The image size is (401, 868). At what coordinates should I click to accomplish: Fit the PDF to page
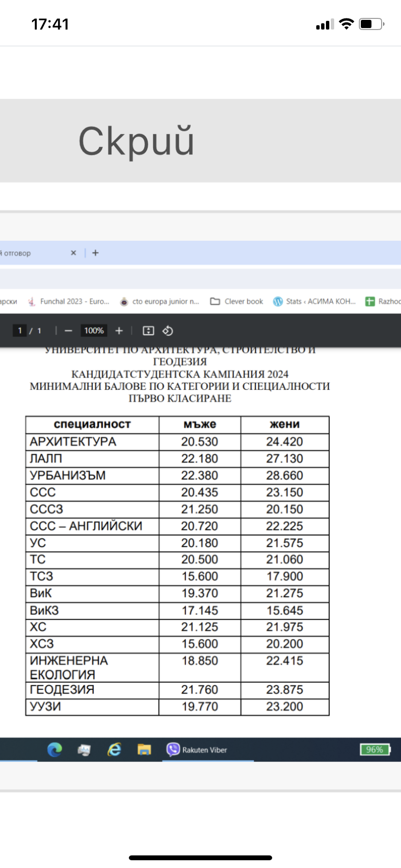pyautogui.click(x=148, y=331)
